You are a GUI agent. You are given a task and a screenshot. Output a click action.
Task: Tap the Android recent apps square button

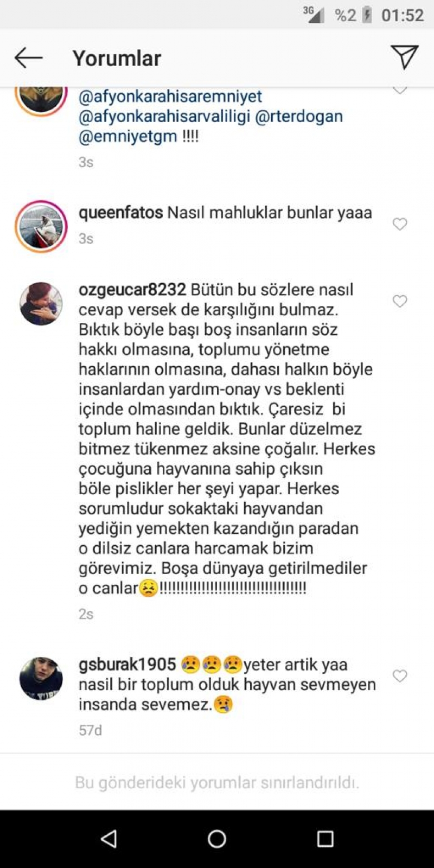coord(325,839)
